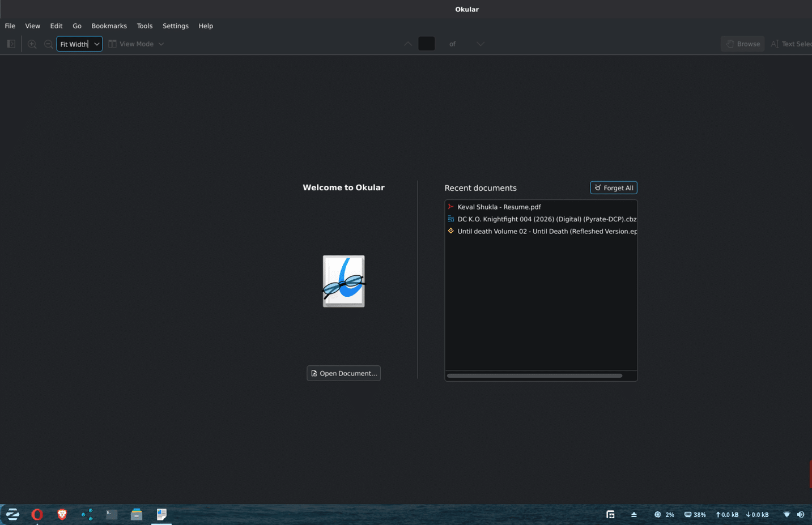Open the View menu
This screenshot has height=525, width=812.
(x=33, y=26)
